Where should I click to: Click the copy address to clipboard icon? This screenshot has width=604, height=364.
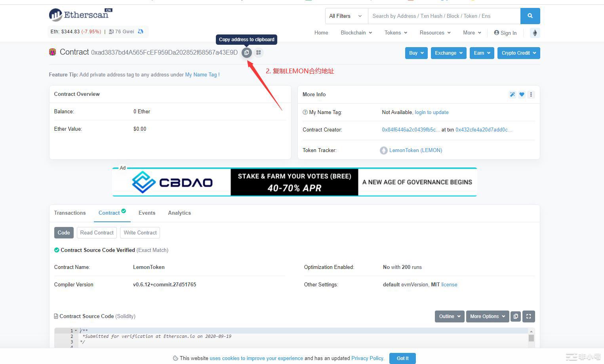point(246,53)
